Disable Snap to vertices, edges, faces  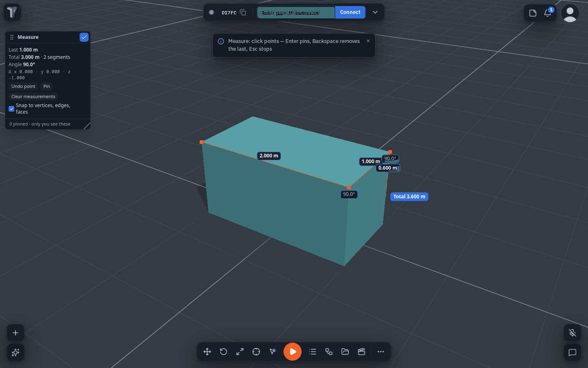point(11,109)
